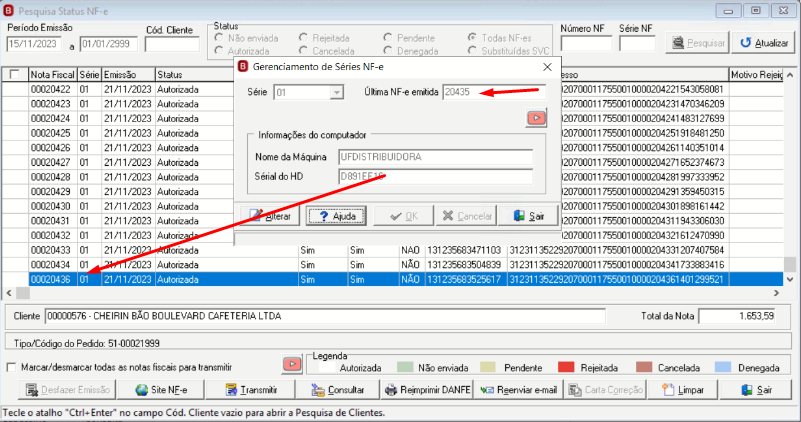
Task: Click Sair in the bottom toolbar
Action: (756, 390)
